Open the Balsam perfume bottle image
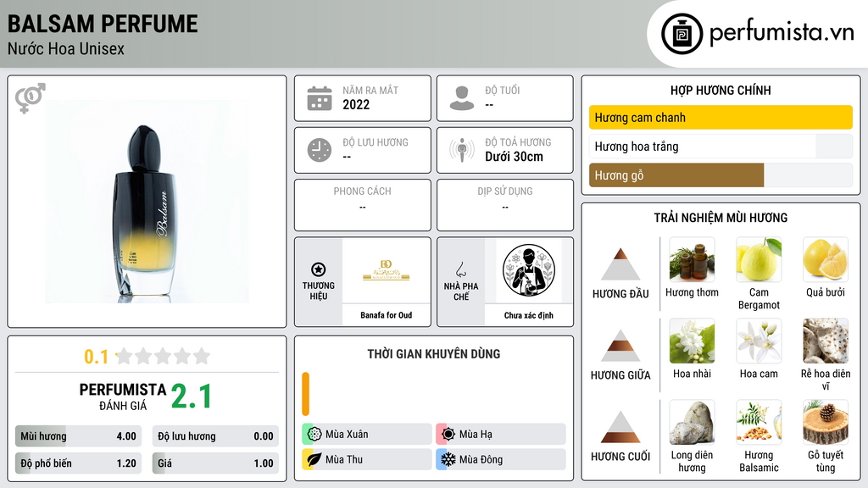The height and width of the screenshot is (488, 868). [147, 202]
